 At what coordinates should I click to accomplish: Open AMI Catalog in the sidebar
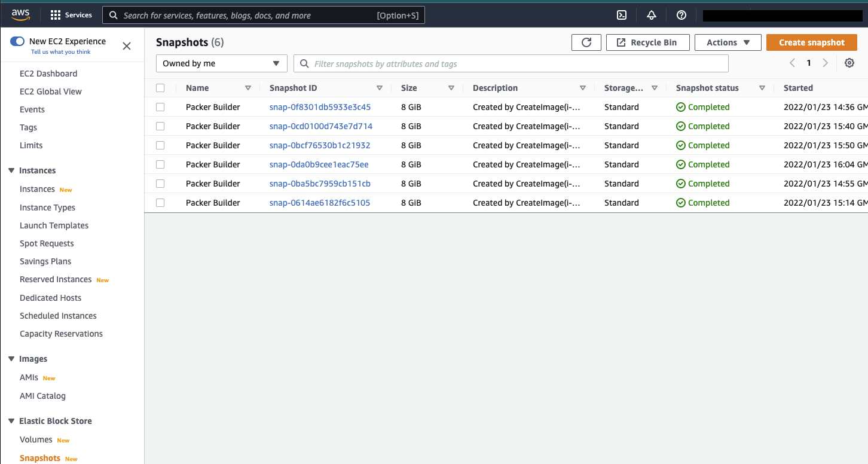tap(42, 396)
